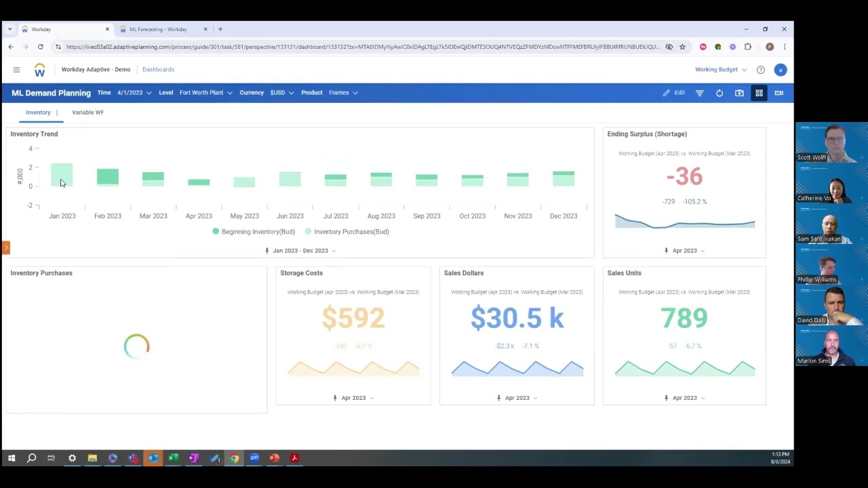Select Scott Wolff's video thumbnail
868x488 pixels.
tap(831, 142)
